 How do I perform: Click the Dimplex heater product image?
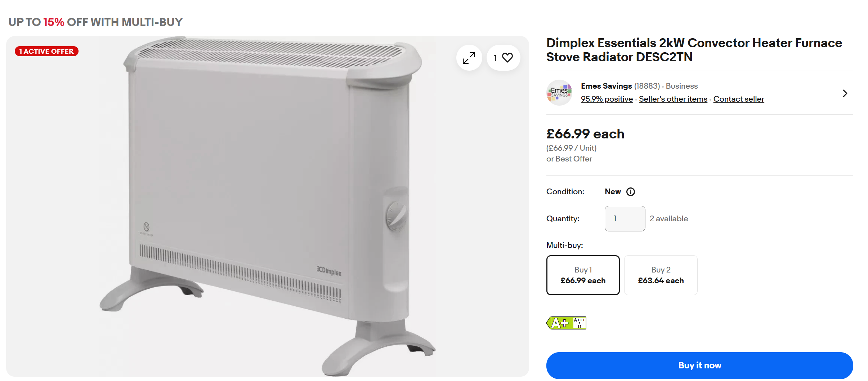(267, 206)
